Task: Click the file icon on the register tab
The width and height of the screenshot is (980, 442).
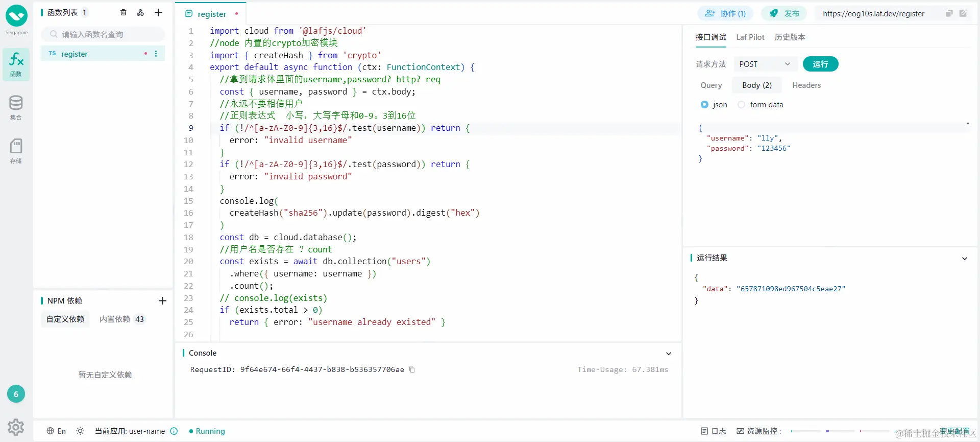Action: pos(189,14)
